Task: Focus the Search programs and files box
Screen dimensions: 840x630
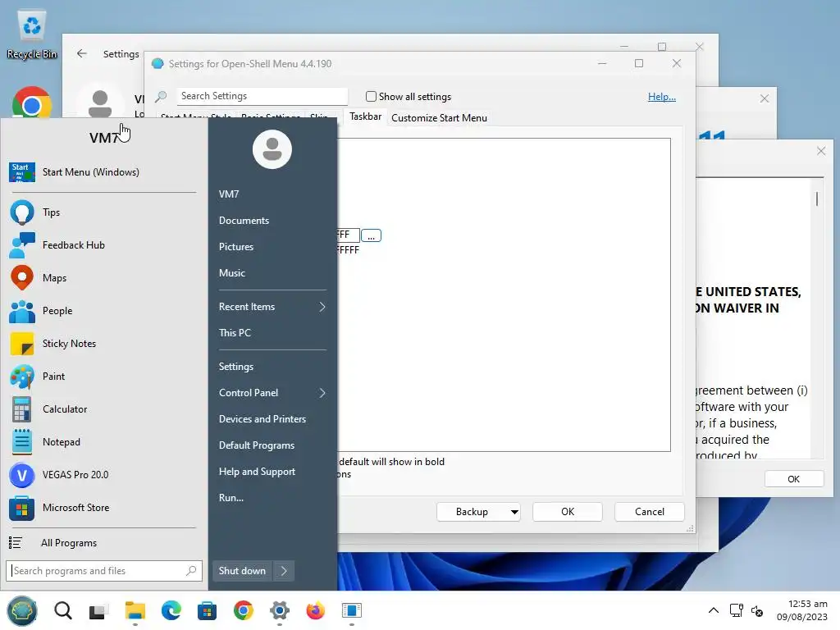Action: [104, 571]
